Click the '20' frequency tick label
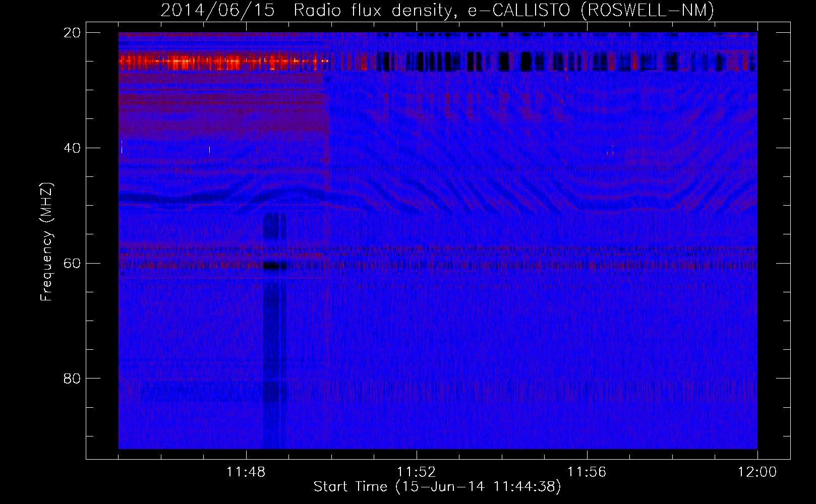This screenshot has width=816, height=504. point(72,33)
